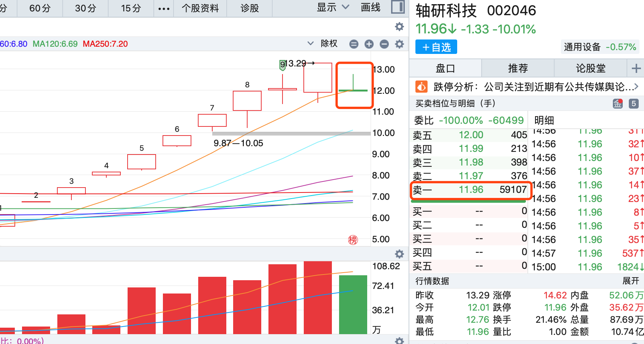Click the MA250:7.20 indicator label
Image resolution: width=644 pixels, height=344 pixels.
coord(105,44)
